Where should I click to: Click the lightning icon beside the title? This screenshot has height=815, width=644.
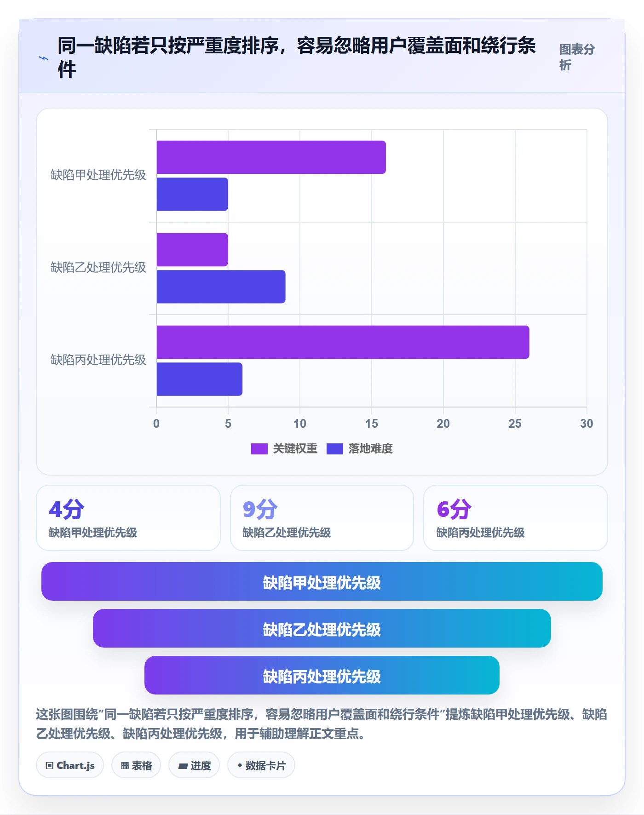pyautogui.click(x=44, y=58)
